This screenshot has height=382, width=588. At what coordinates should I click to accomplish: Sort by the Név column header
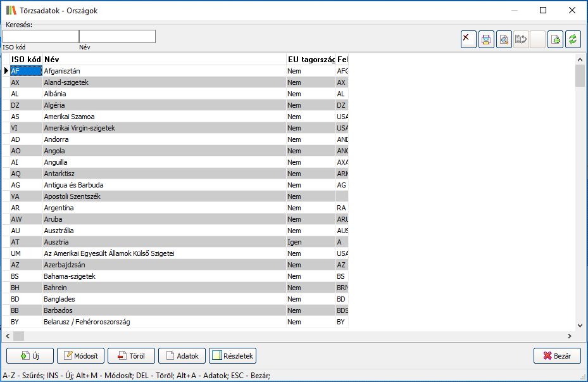(163, 59)
